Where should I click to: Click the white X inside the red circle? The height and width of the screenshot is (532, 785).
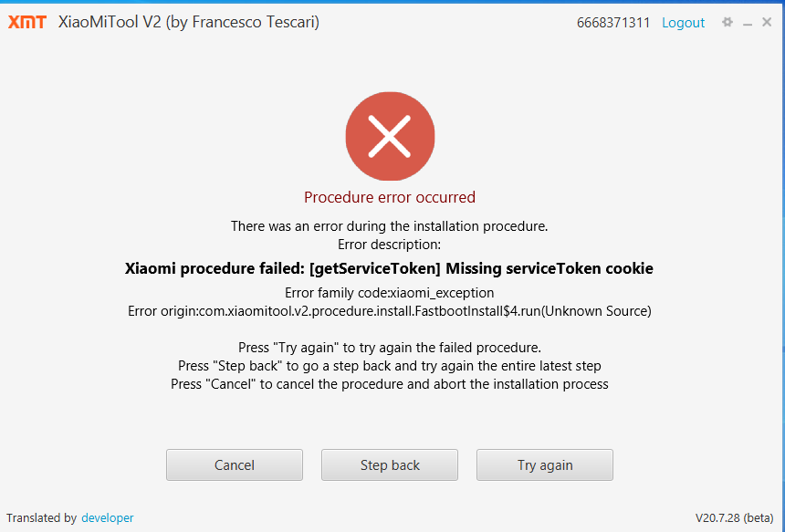pos(390,136)
